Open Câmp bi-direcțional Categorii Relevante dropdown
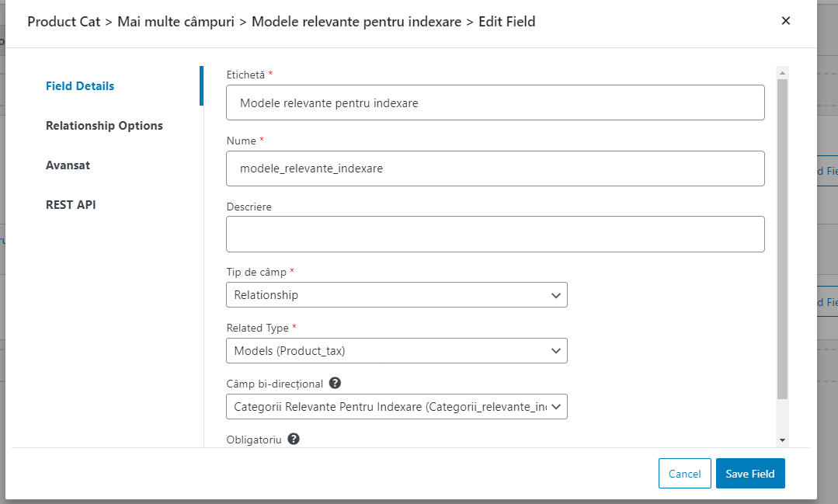This screenshot has width=838, height=504. pyautogui.click(x=397, y=407)
